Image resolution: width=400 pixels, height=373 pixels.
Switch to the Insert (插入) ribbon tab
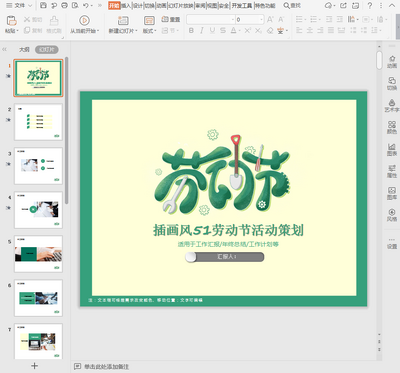pos(126,6)
